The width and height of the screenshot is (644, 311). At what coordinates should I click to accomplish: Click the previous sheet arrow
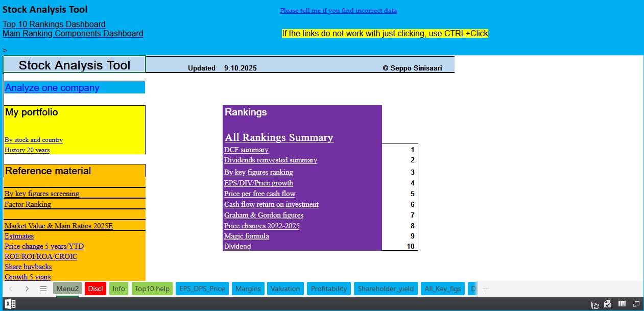click(11, 289)
